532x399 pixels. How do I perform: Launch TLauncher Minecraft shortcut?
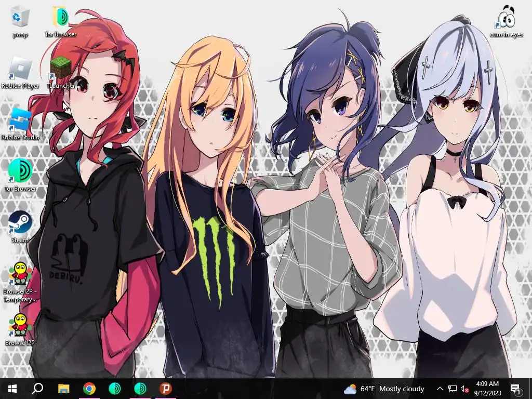click(x=61, y=73)
